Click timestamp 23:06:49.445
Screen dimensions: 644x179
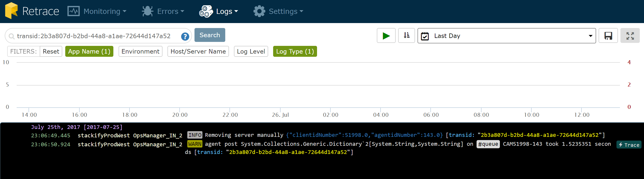(51, 136)
